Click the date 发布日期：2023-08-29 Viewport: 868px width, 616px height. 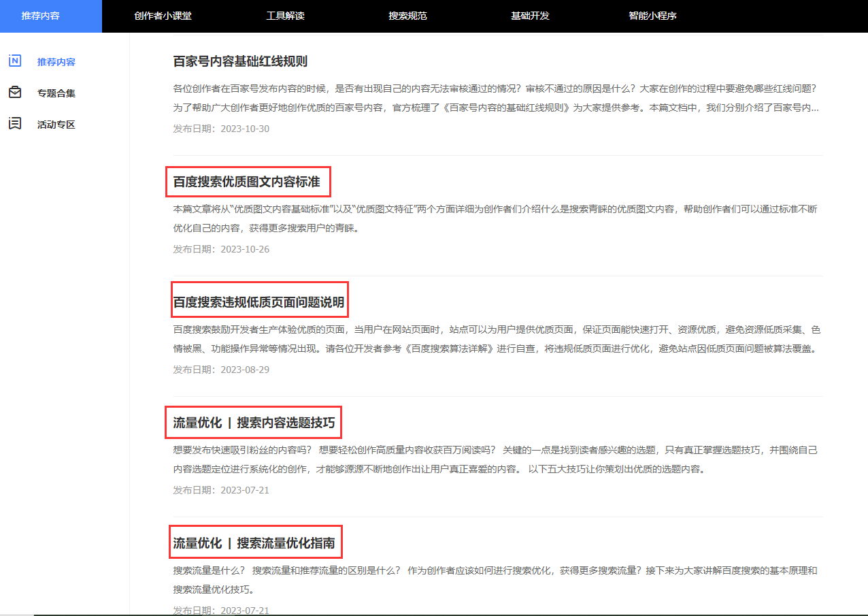(x=221, y=370)
